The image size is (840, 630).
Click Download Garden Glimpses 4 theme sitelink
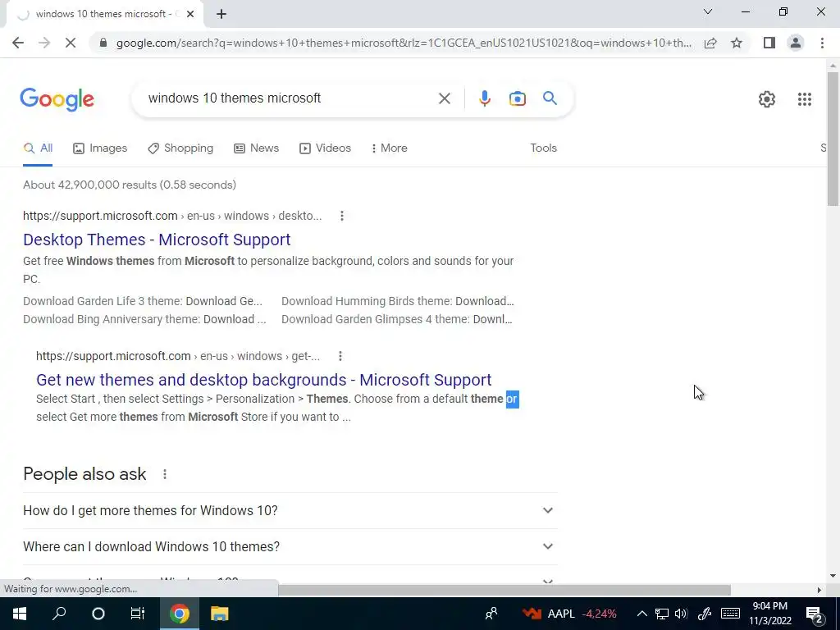tap(397, 319)
